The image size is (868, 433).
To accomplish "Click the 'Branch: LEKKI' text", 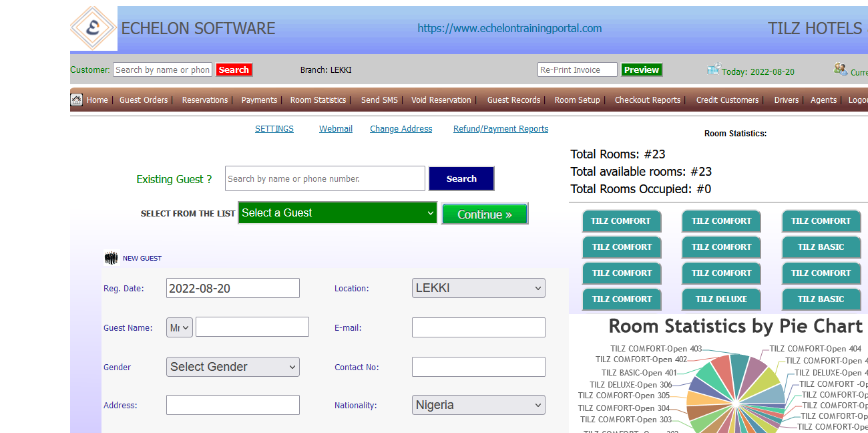I will tap(326, 69).
